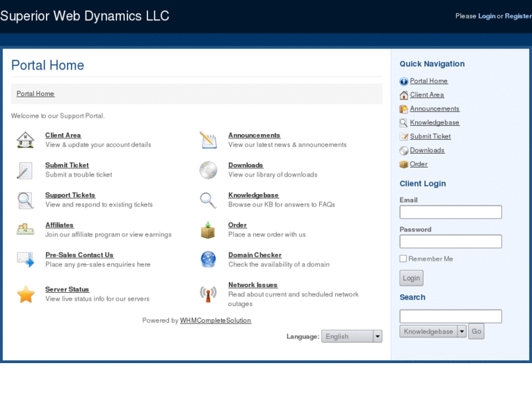The height and width of the screenshot is (399, 532).
Task: Click the Client Area house icon
Action: 26,140
